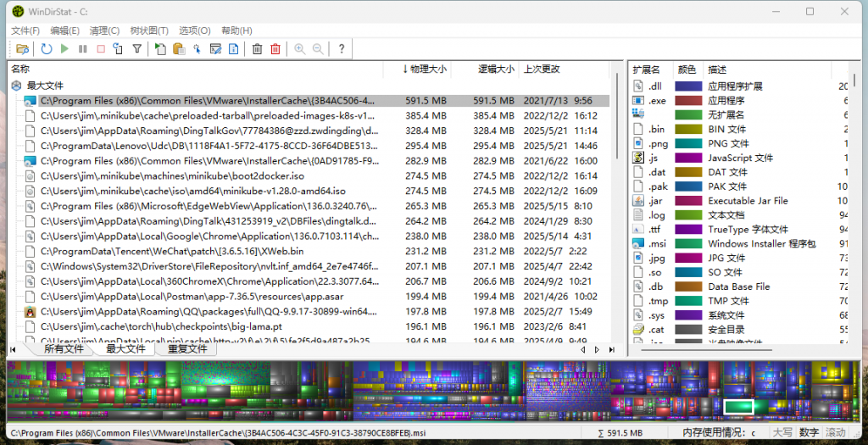Click the extension list horizontal scrollbar

(x=706, y=350)
